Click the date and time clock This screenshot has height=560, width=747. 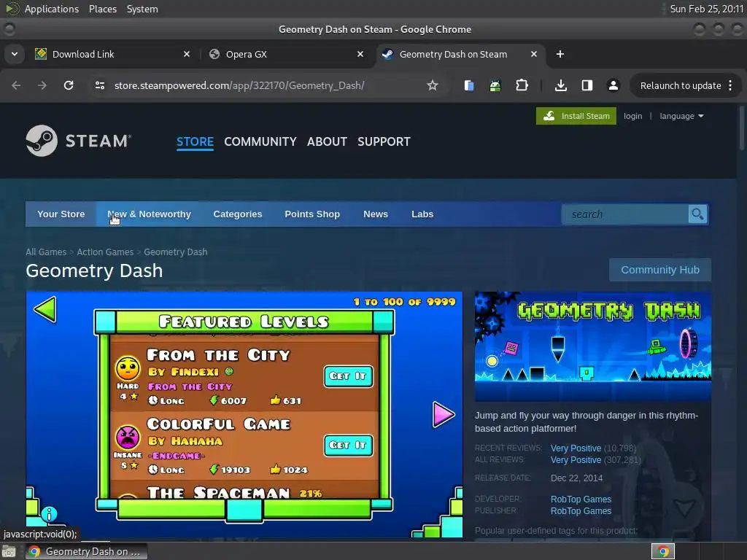(x=706, y=9)
